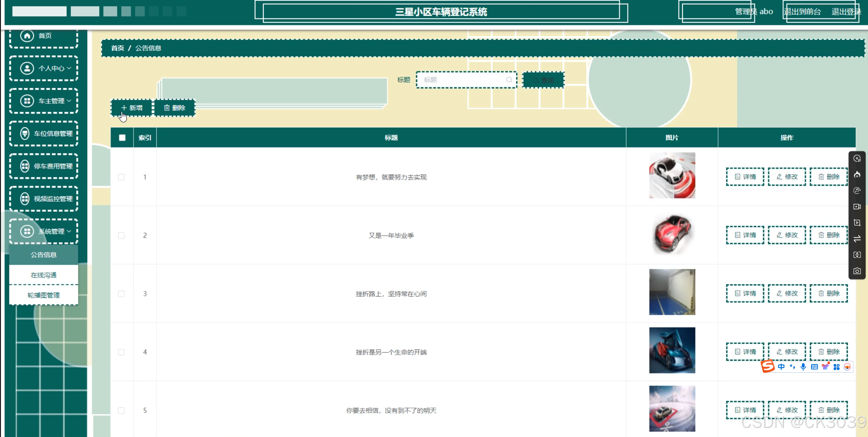Click the 新增 add button
Image resolution: width=868 pixels, height=437 pixels.
[x=132, y=108]
